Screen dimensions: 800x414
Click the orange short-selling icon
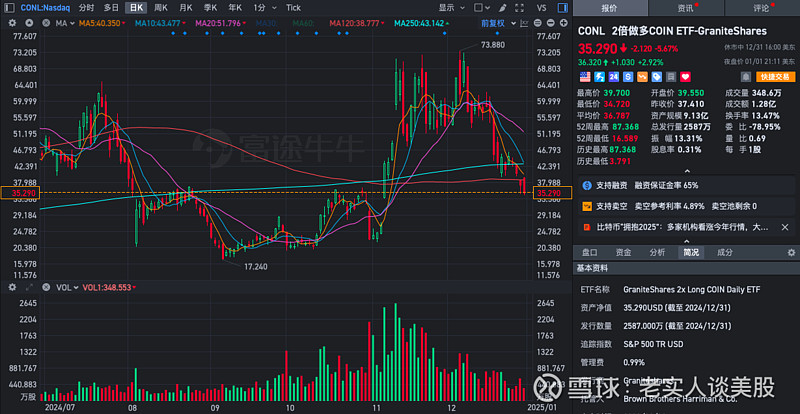[642, 77]
